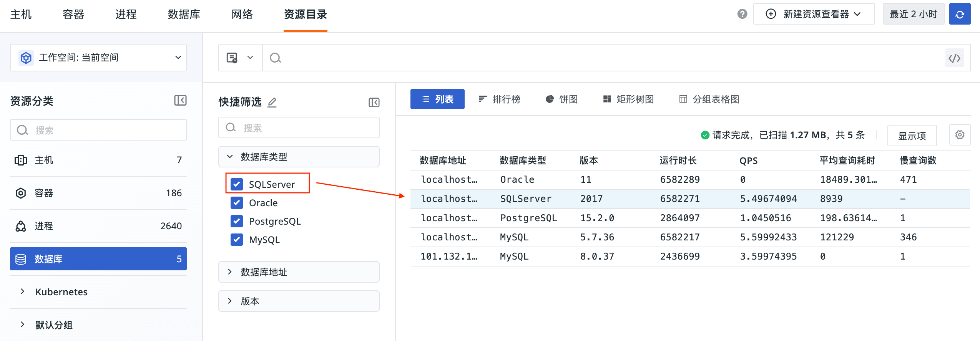Select the 进程 process category icon
This screenshot has height=341, width=980.
21,226
